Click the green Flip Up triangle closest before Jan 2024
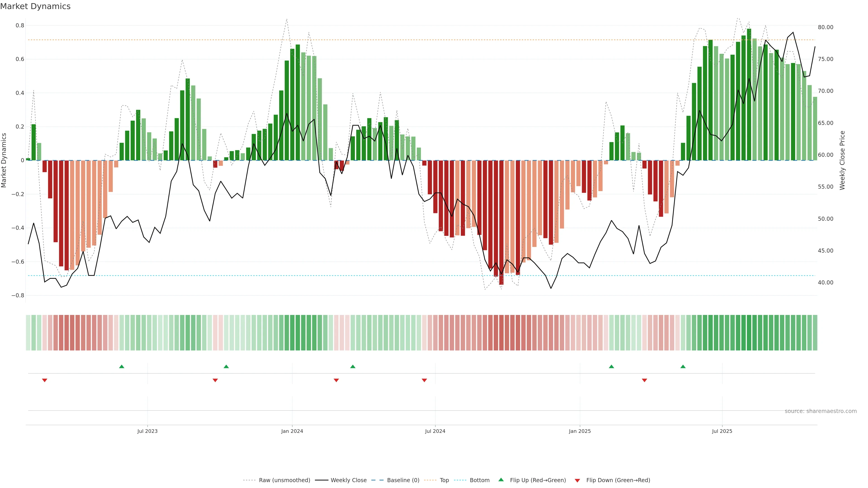The image size is (868, 488). coord(226,366)
